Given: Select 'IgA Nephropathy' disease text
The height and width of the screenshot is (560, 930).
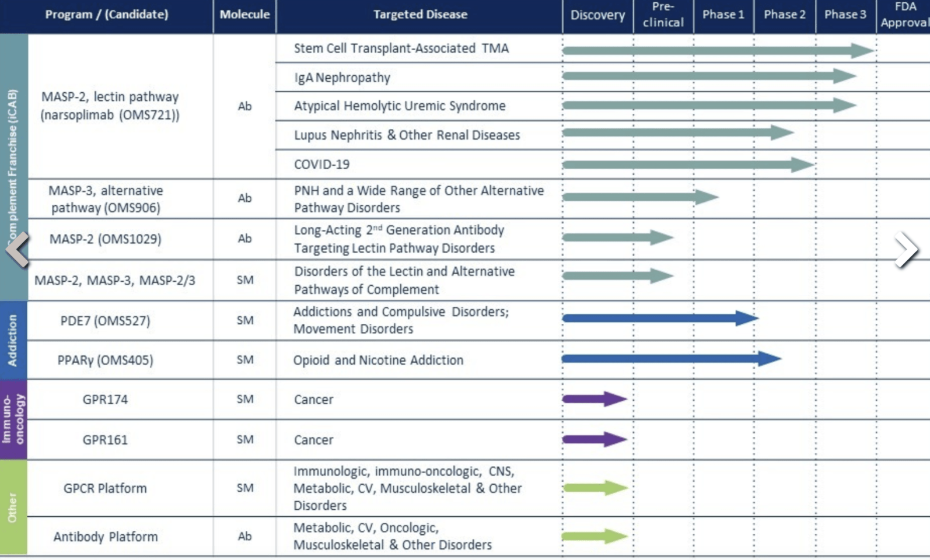Looking at the screenshot, I should click(x=342, y=78).
